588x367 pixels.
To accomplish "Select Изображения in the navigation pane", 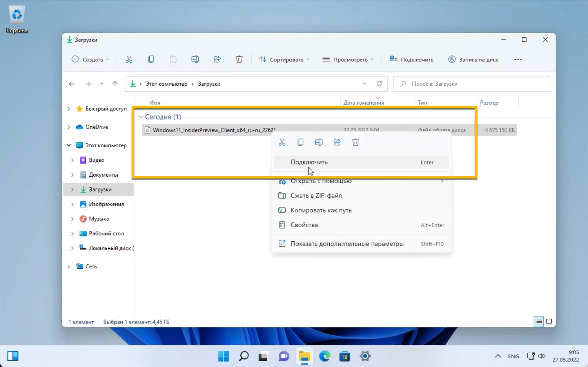I will (x=106, y=204).
